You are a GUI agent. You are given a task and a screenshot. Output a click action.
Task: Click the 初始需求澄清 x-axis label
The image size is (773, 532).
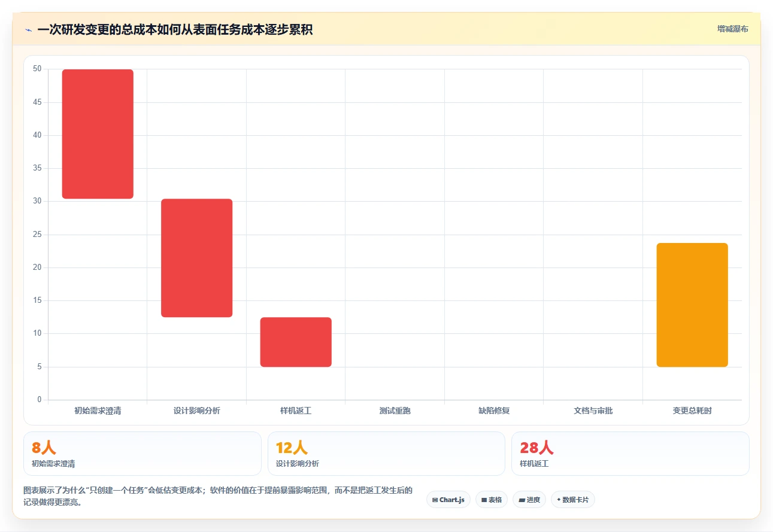coord(98,411)
